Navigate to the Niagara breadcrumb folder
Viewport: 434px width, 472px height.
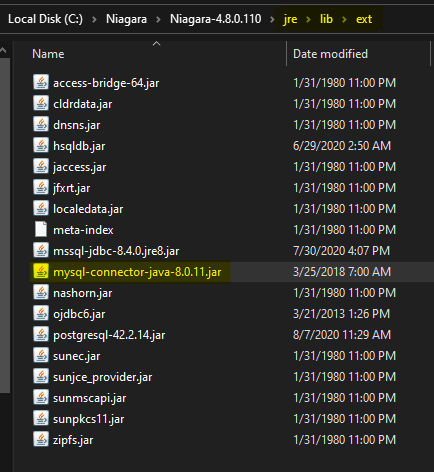click(x=126, y=19)
